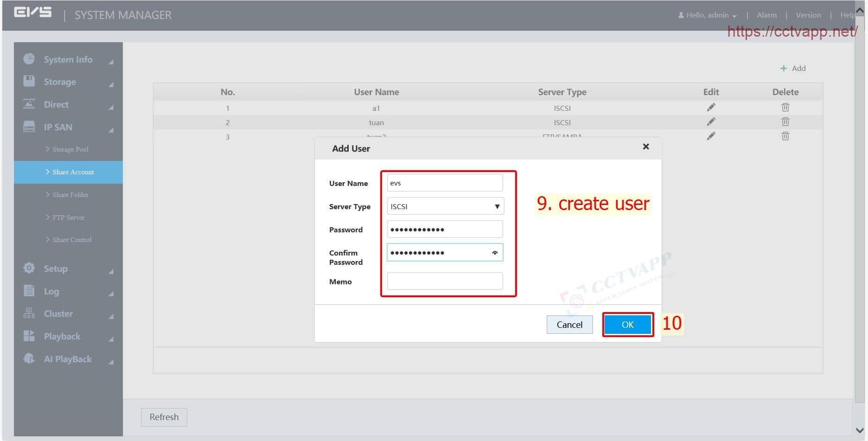Open the Share Folder submenu item
868x441 pixels.
point(70,195)
